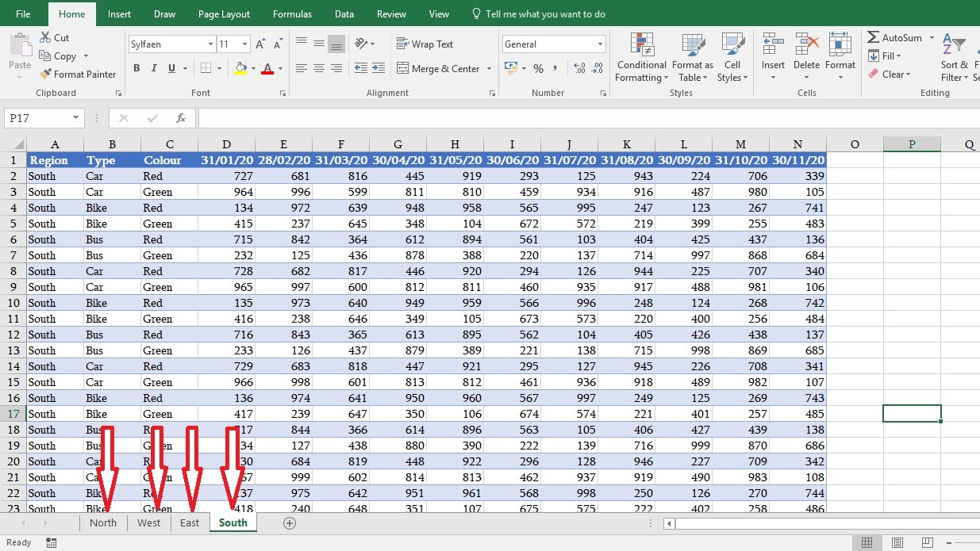Toggle bottom align icon
Image resolution: width=980 pixels, height=551 pixels.
click(336, 44)
